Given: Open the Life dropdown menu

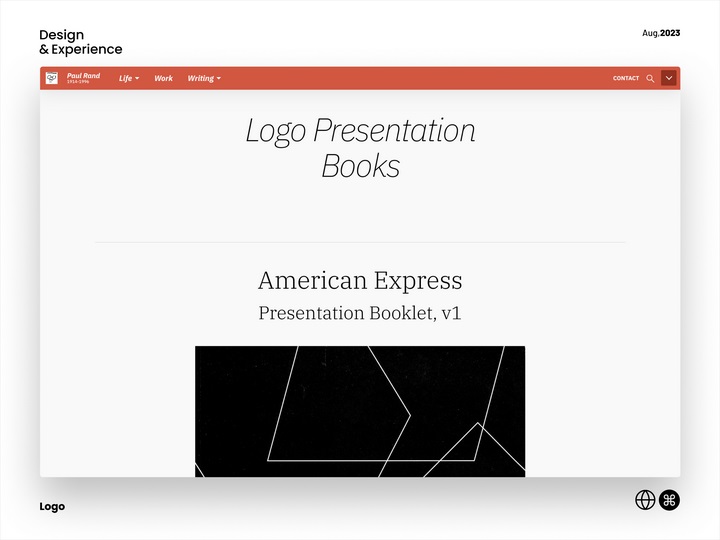Looking at the screenshot, I should point(128,78).
